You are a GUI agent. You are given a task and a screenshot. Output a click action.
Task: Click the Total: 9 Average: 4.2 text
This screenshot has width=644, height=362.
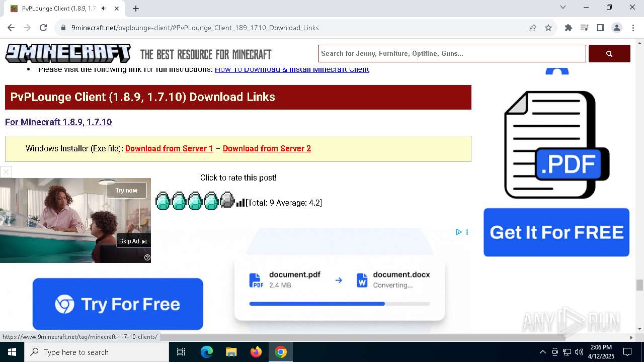coord(284,203)
